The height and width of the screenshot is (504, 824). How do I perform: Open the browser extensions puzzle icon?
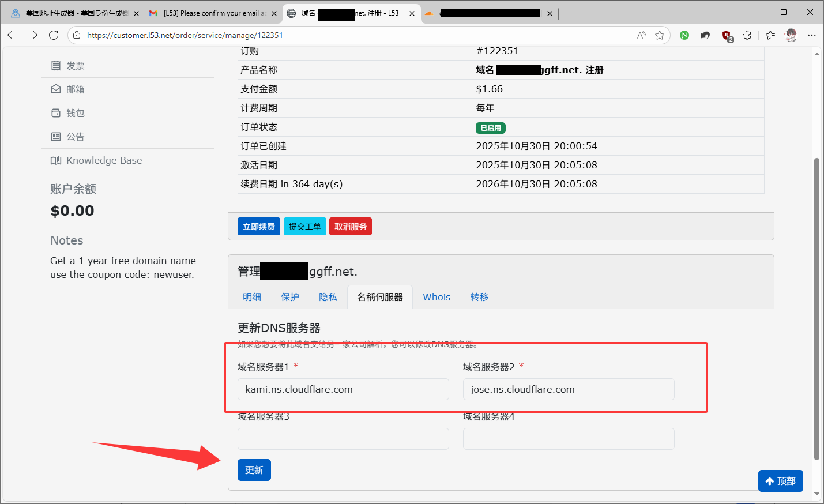point(747,35)
